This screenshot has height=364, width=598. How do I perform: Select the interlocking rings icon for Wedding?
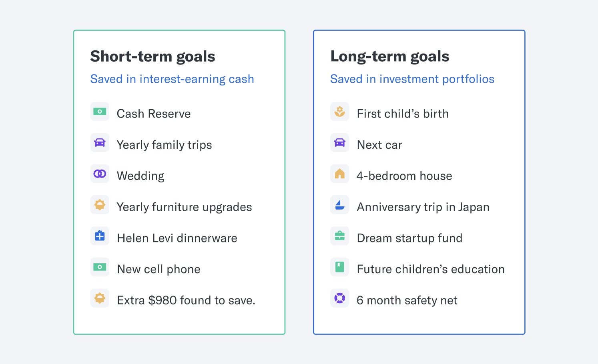(x=100, y=174)
